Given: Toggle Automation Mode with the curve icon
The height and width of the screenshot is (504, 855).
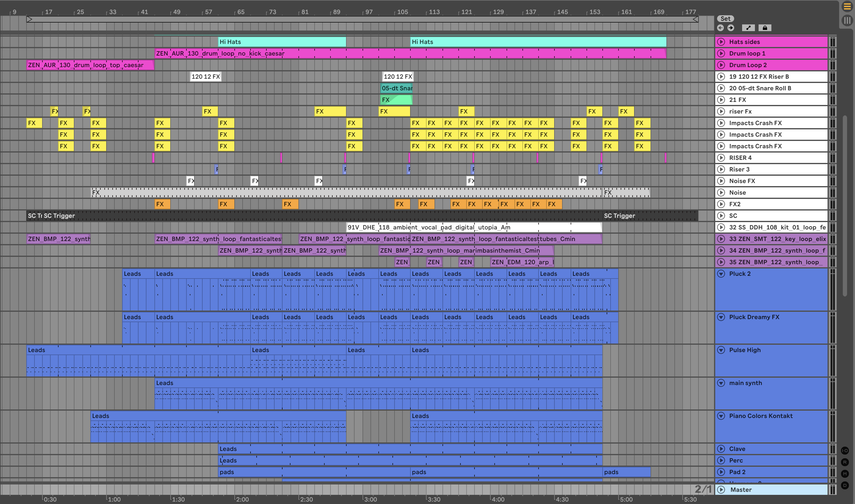Looking at the screenshot, I should tap(748, 28).
